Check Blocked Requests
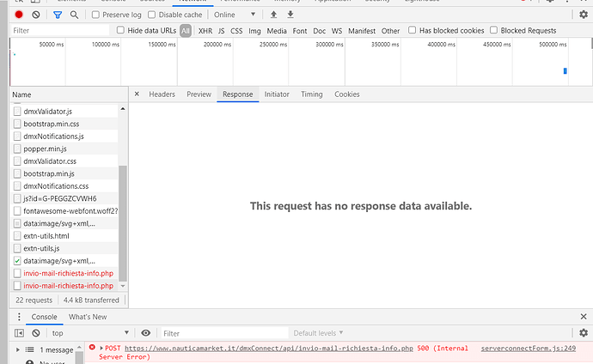 493,30
